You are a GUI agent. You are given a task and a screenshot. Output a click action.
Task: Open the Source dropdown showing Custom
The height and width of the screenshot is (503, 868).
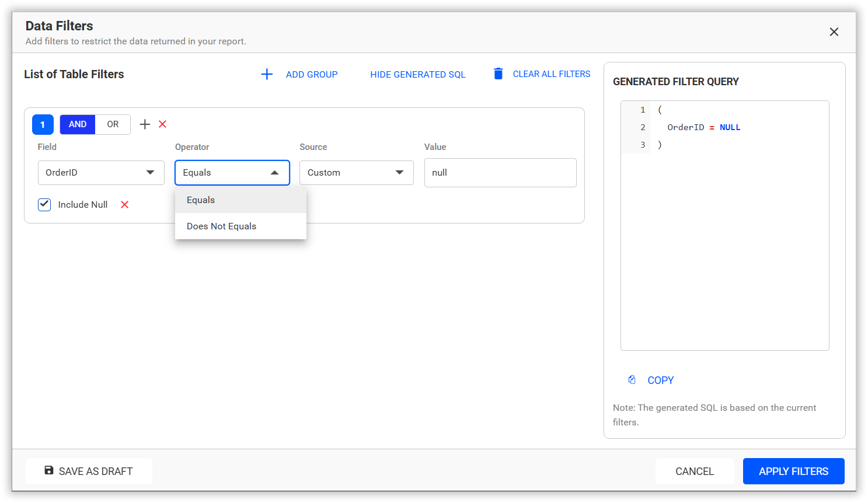click(x=357, y=173)
